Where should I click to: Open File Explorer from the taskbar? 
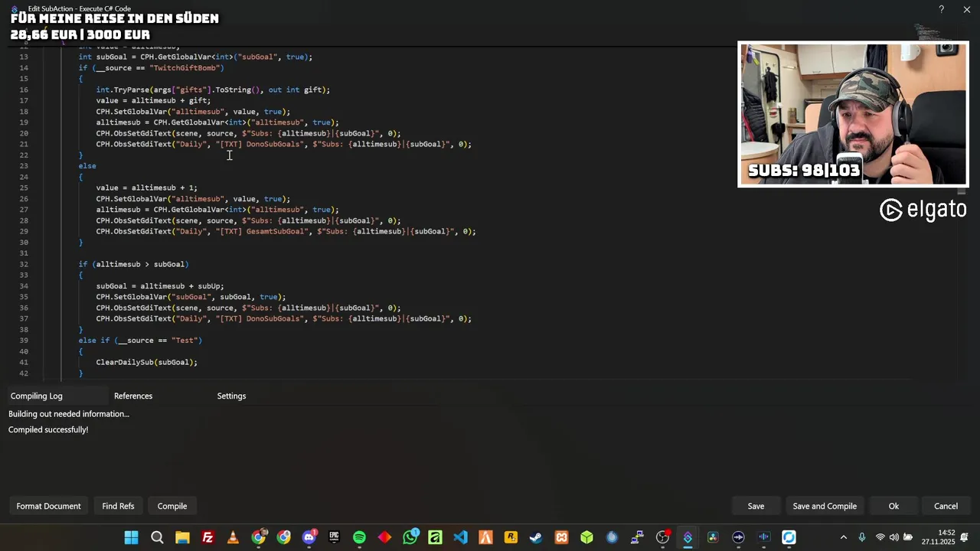(182, 537)
